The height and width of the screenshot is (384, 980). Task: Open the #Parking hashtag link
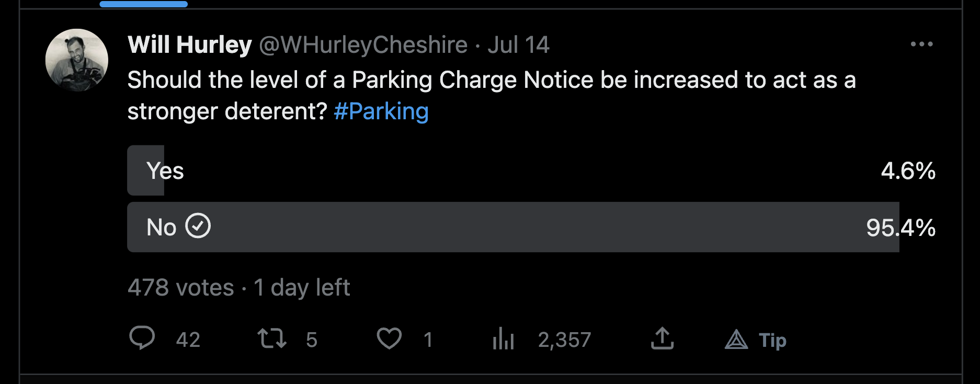pos(381,111)
